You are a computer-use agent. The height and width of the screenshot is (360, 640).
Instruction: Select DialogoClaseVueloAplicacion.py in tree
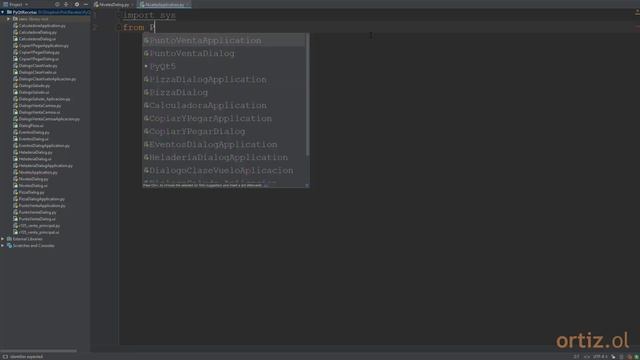point(47,79)
